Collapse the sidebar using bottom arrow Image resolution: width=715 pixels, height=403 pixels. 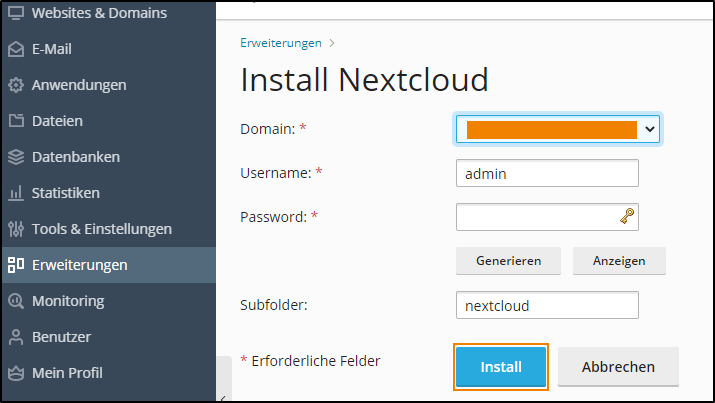pyautogui.click(x=221, y=397)
